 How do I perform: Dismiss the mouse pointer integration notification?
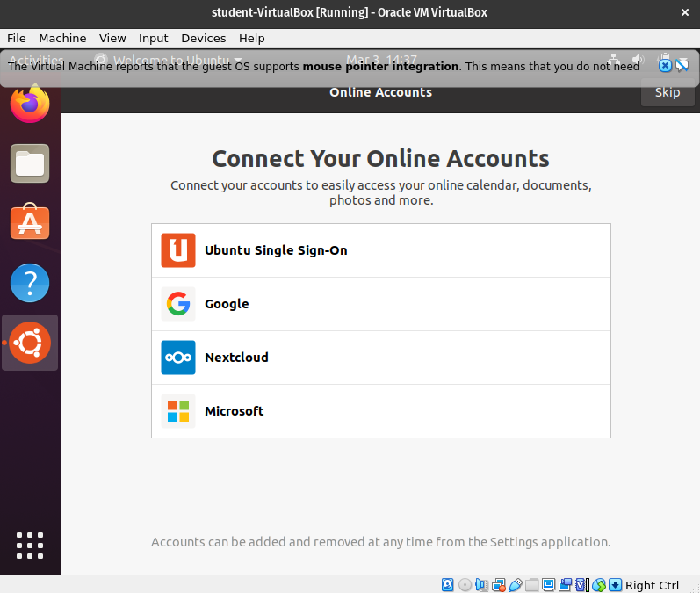pos(665,65)
